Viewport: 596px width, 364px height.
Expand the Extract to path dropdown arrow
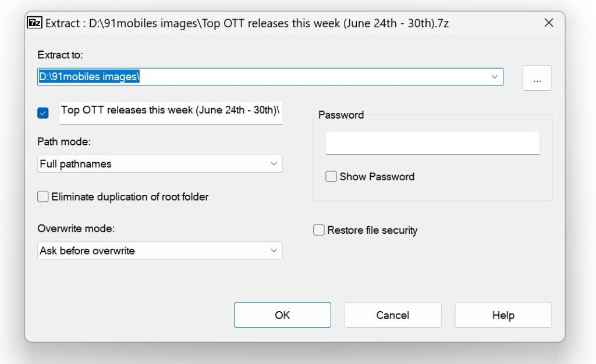click(x=494, y=76)
